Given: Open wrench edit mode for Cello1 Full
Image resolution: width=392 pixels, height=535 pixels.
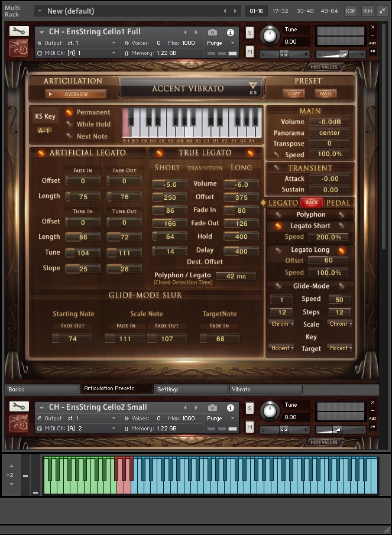Looking at the screenshot, I should (x=19, y=31).
